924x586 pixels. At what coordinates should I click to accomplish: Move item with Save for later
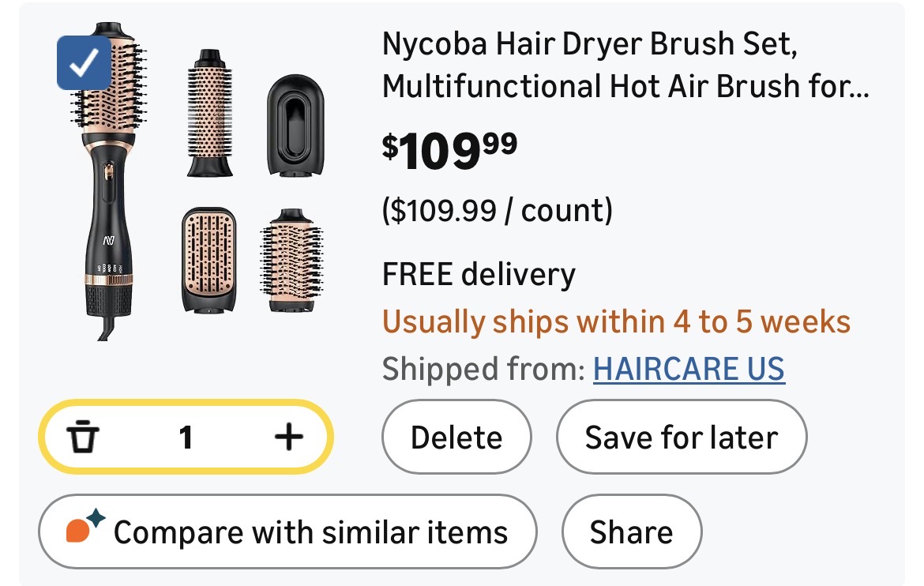pos(681,437)
